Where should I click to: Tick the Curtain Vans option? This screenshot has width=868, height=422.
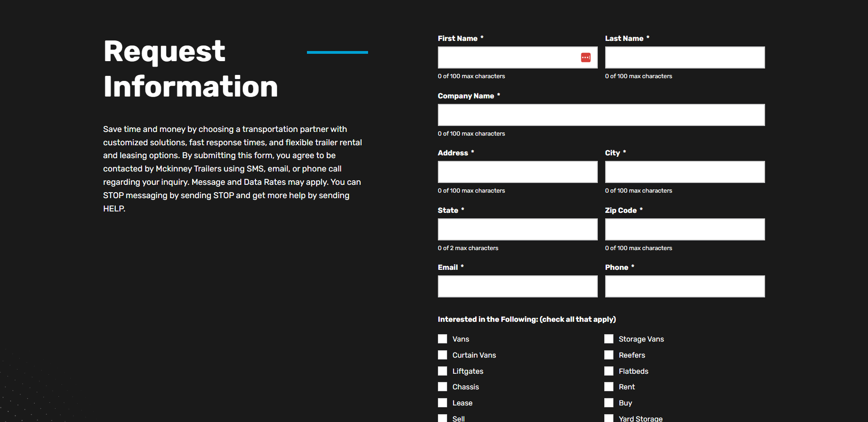(443, 355)
